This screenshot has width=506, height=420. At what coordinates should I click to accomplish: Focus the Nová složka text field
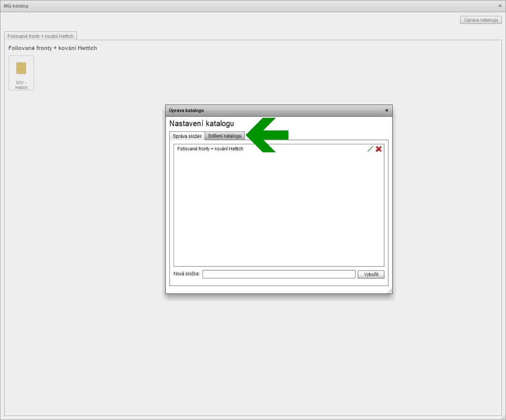[279, 274]
